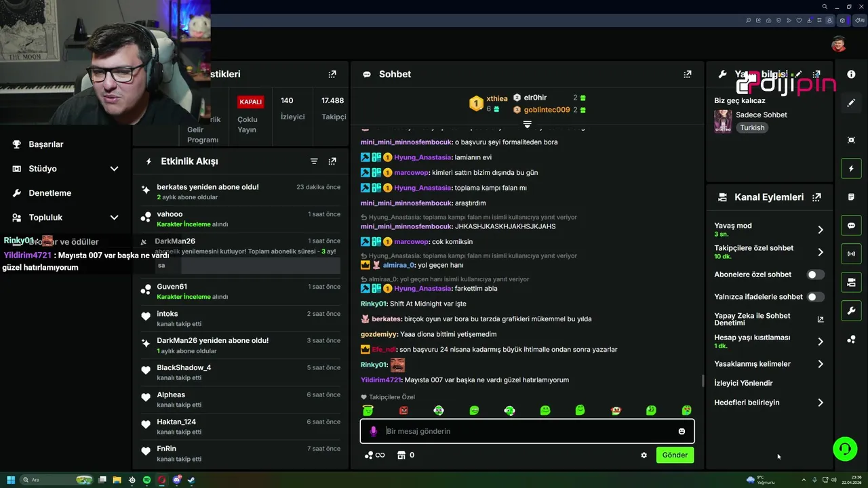Viewport: 868px width, 488px height.
Task: Insert the green halo emote
Action: click(368, 410)
